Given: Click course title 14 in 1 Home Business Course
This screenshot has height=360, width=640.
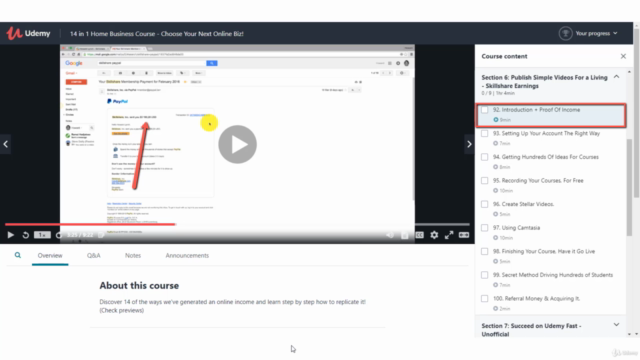Looking at the screenshot, I should click(157, 34).
